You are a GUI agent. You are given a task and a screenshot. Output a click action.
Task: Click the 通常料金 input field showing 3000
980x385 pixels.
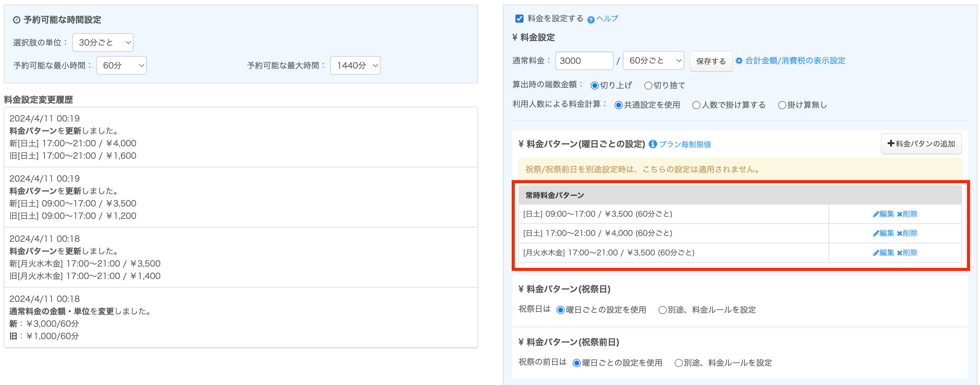[584, 61]
